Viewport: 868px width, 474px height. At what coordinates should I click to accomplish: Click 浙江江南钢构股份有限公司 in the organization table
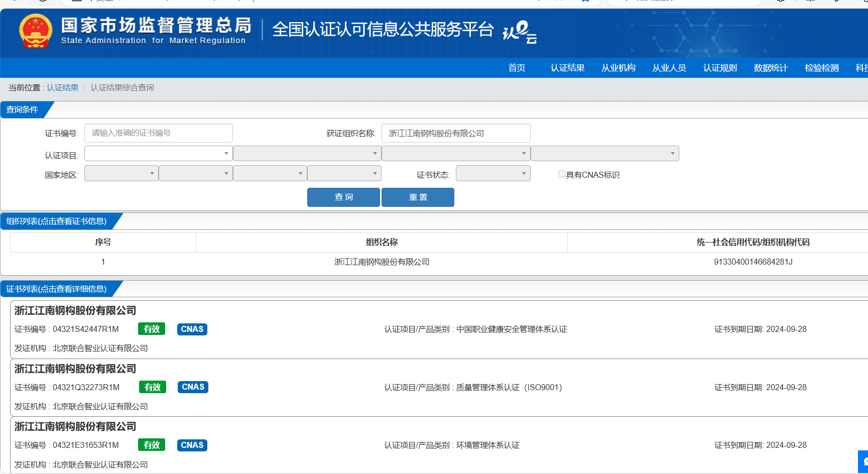pyautogui.click(x=382, y=262)
